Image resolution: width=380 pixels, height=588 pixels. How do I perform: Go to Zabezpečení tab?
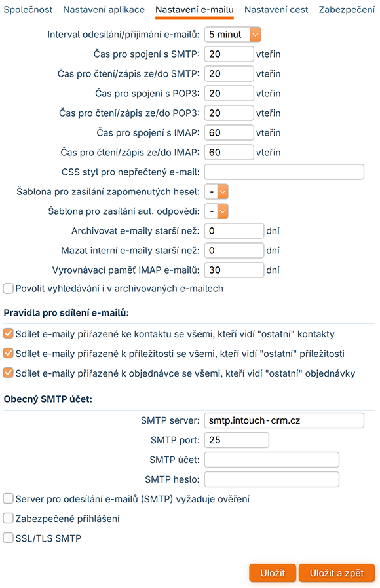pyautogui.click(x=347, y=10)
